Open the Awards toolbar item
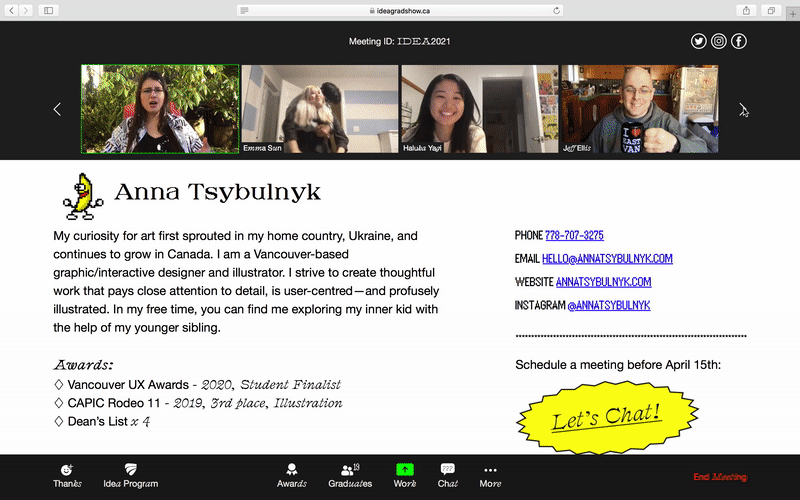The image size is (800, 500). [291, 476]
